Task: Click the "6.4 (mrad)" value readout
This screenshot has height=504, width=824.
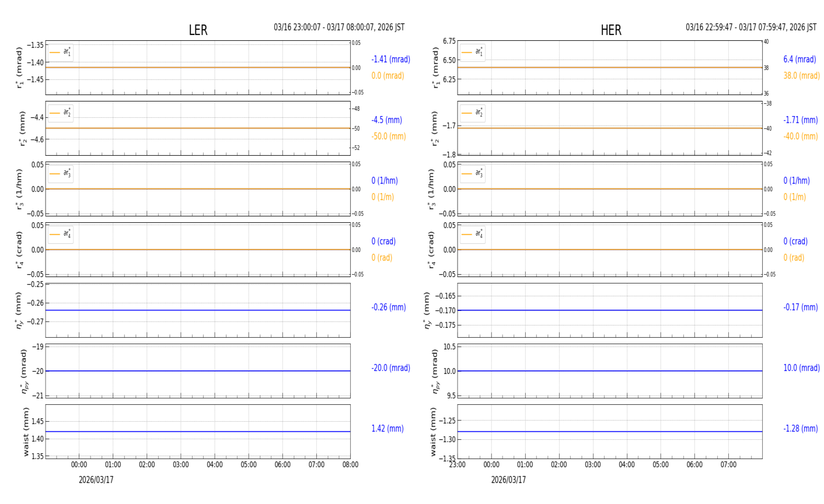Action: click(800, 60)
